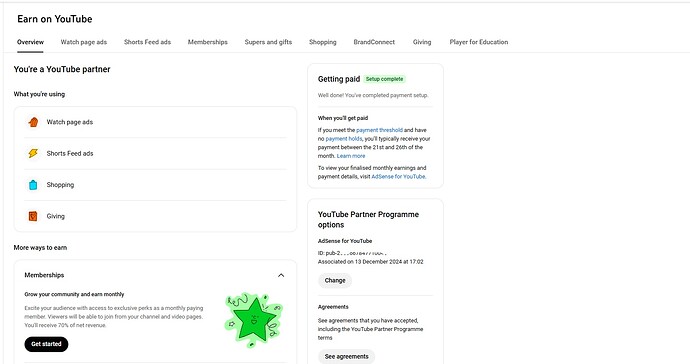Click the YouTube Partner Programme options heading
This screenshot has height=364, width=690.
pos(368,219)
